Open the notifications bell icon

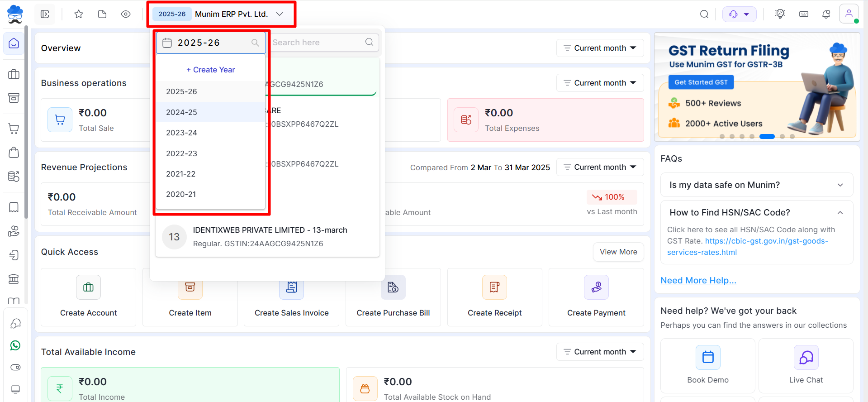pos(826,14)
